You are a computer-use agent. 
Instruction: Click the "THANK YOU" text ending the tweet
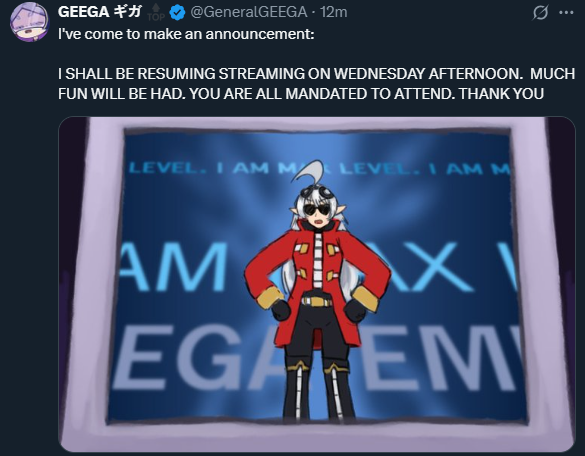pos(501,94)
